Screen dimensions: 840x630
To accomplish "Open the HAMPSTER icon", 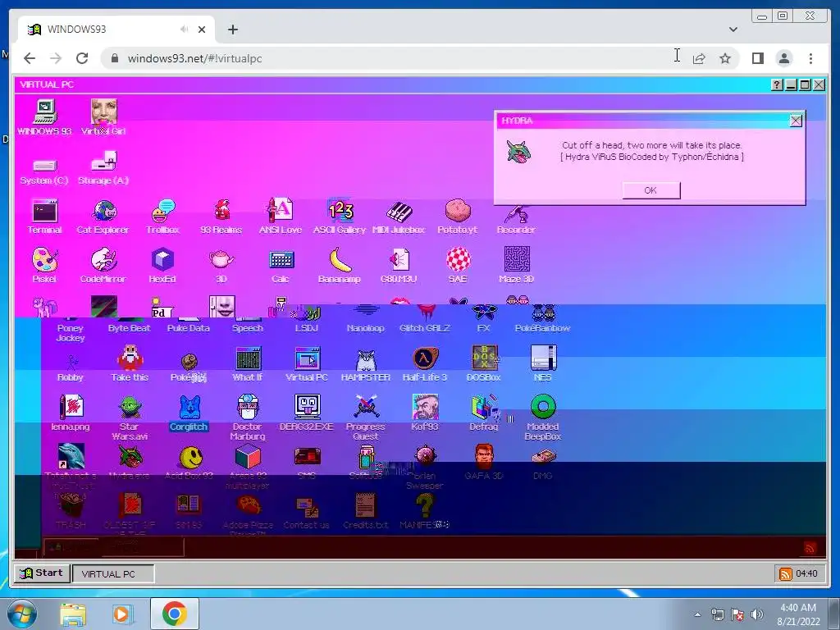I will click(366, 359).
